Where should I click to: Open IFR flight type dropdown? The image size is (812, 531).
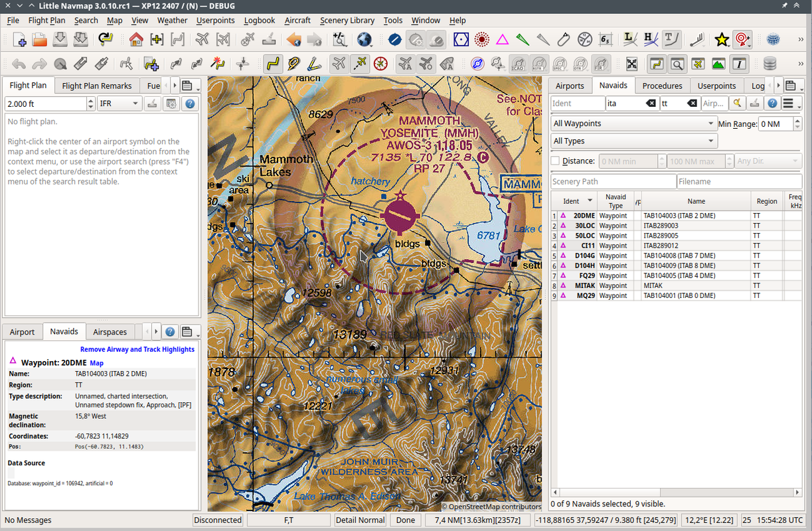(120, 104)
